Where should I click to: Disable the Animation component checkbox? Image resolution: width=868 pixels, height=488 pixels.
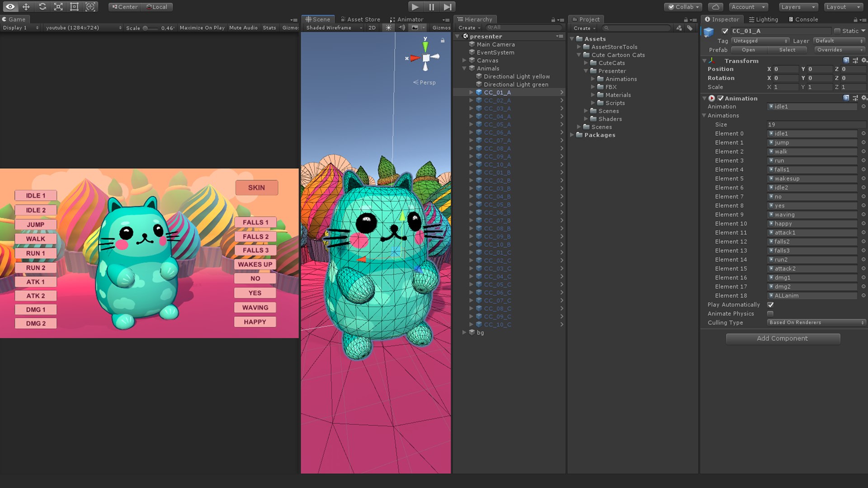click(x=721, y=98)
